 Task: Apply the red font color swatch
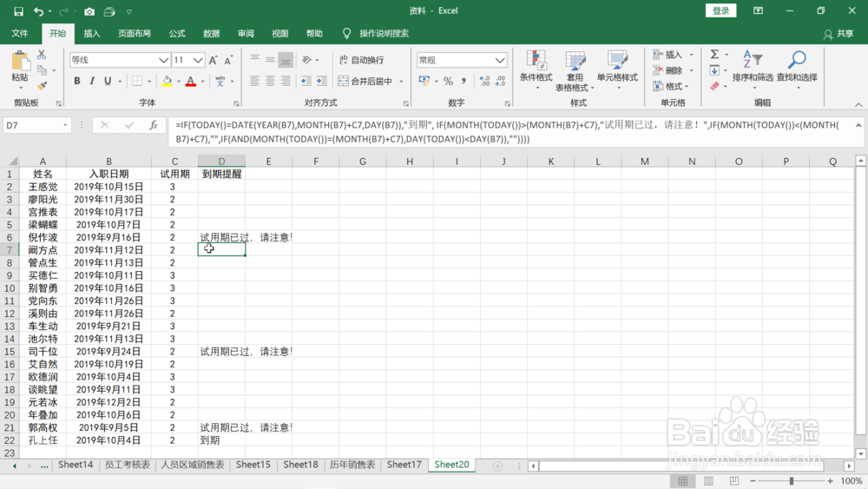190,82
